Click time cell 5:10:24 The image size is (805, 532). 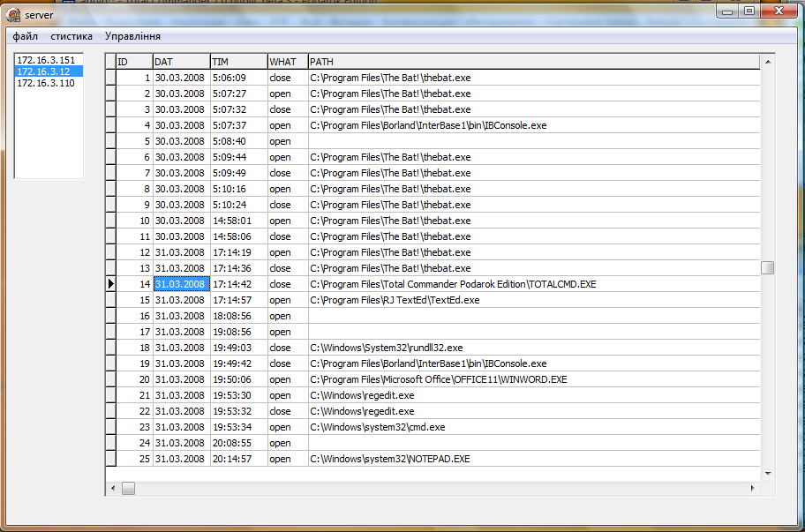pyautogui.click(x=239, y=205)
